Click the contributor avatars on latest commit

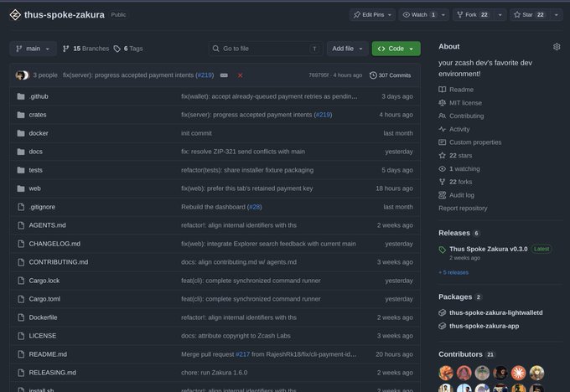tap(22, 75)
